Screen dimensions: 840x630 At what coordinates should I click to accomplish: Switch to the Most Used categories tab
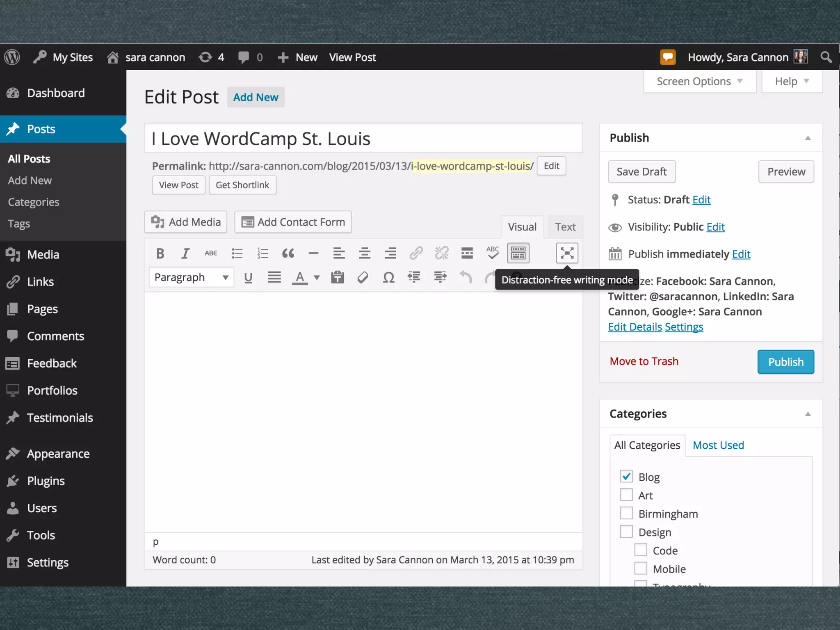718,445
